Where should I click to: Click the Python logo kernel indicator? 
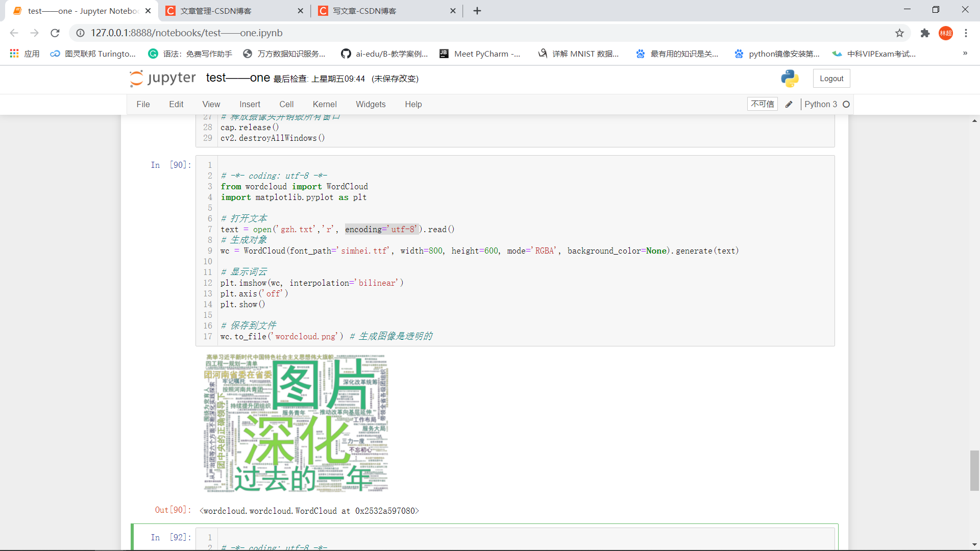[789, 78]
